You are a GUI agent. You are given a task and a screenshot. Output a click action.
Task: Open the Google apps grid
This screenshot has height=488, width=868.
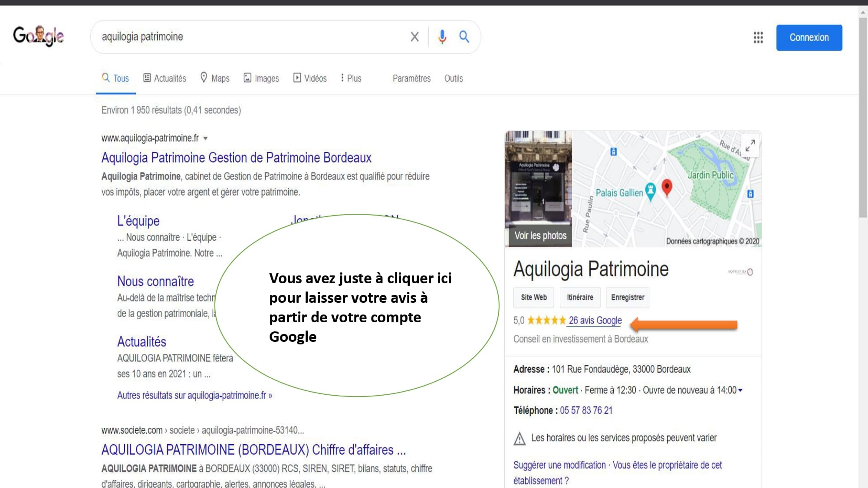click(x=758, y=37)
